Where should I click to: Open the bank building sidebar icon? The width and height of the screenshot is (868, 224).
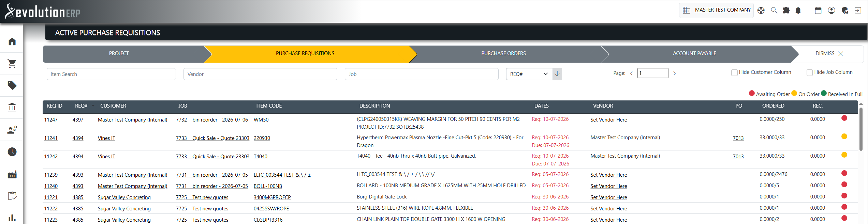coord(12,108)
